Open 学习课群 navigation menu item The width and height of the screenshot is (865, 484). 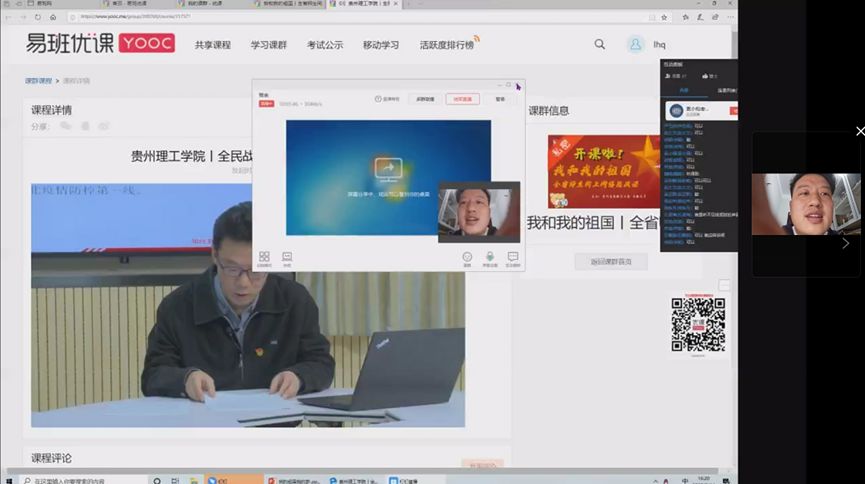click(x=268, y=45)
